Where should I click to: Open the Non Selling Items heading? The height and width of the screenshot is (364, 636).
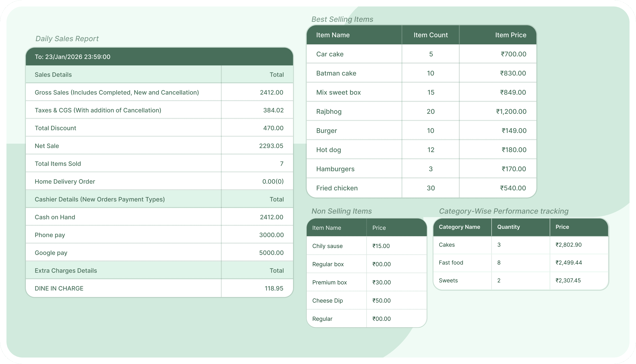(x=341, y=211)
